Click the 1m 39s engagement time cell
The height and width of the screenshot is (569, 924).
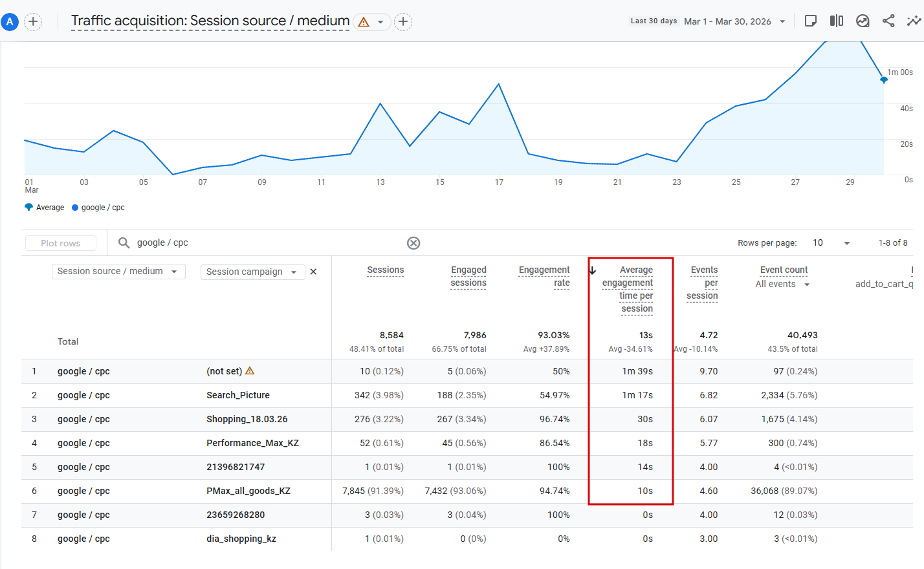coord(637,372)
